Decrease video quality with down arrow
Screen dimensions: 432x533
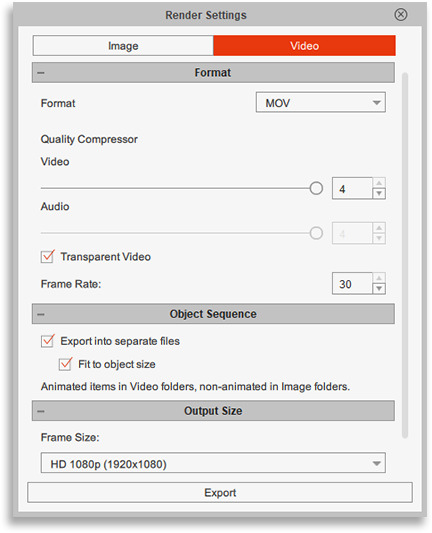[x=379, y=194]
